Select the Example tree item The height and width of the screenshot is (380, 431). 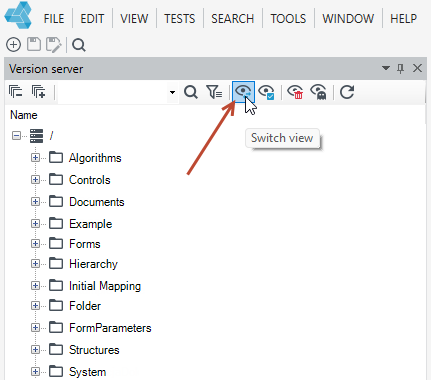(x=91, y=224)
